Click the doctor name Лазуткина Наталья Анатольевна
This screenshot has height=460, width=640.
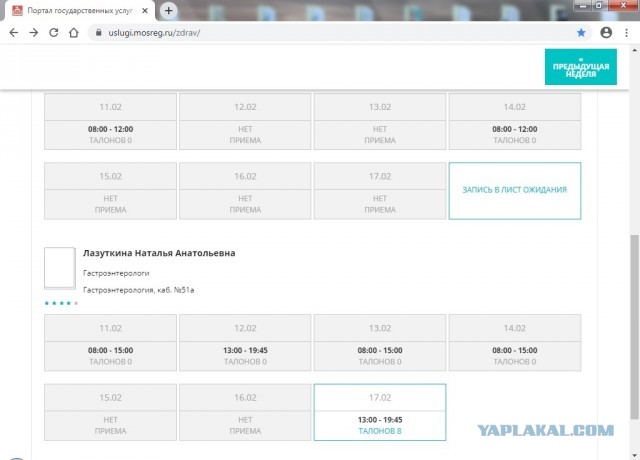point(159,253)
